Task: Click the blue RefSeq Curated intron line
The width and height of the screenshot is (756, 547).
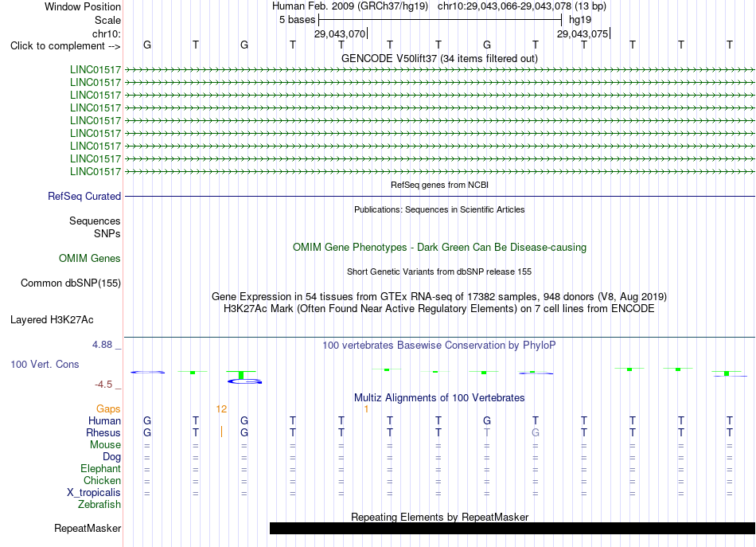Action: [x=440, y=197]
